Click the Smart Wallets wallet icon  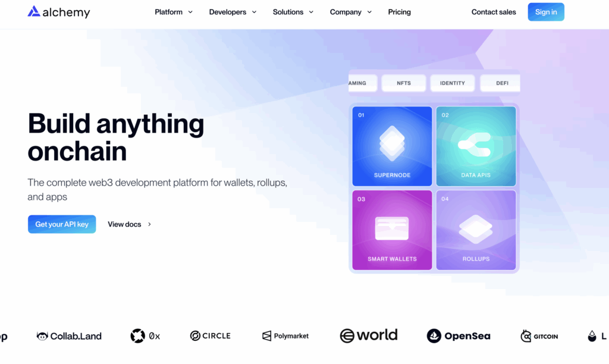[x=392, y=228]
